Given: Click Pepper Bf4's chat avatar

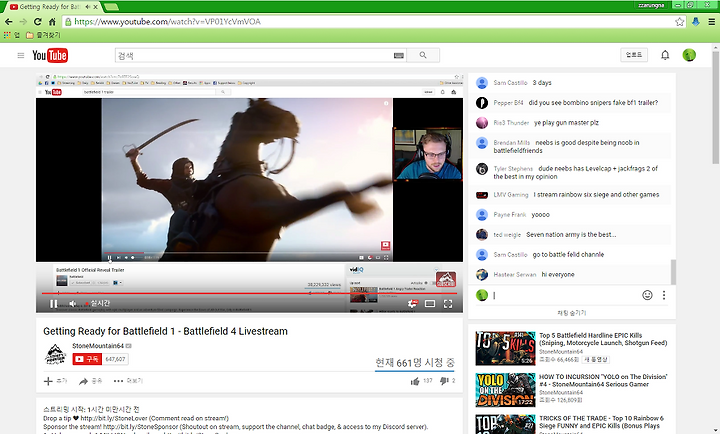Looking at the screenshot, I should point(482,102).
